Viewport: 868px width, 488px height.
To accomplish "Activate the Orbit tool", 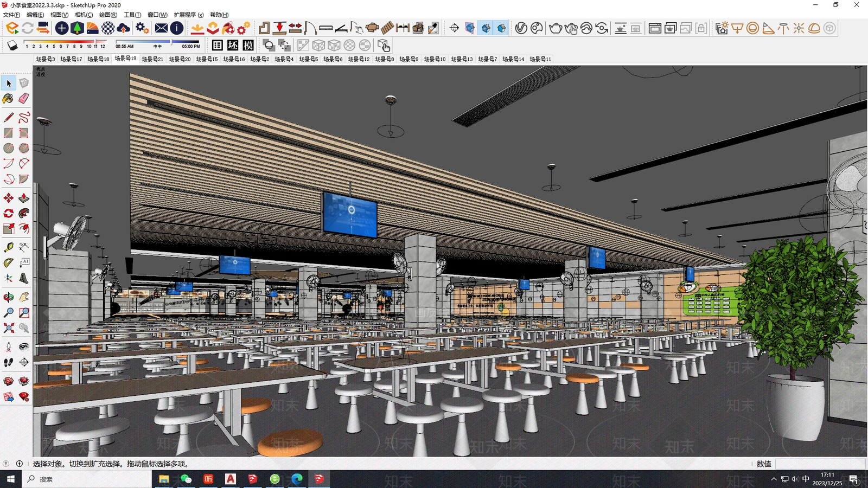I will click(x=9, y=297).
